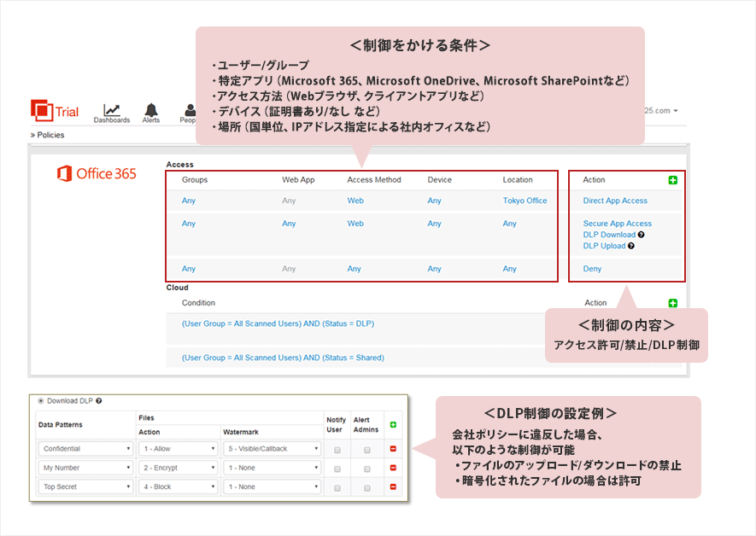Open help icon beside DLP Download
The width and height of the screenshot is (756, 536).
pos(641,235)
